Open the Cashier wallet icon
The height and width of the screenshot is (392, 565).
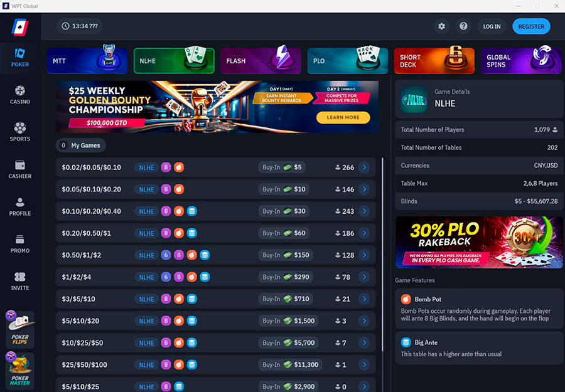click(x=20, y=165)
